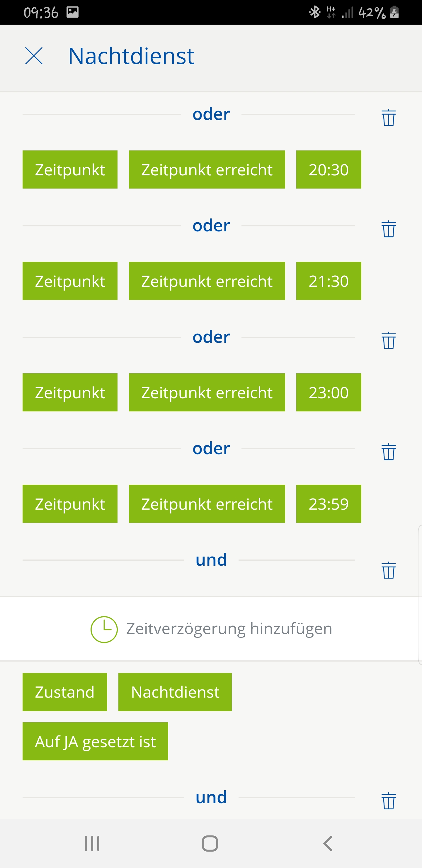Close the Nachtdienst rule editor
Viewport: 422px width, 868px height.
(34, 56)
